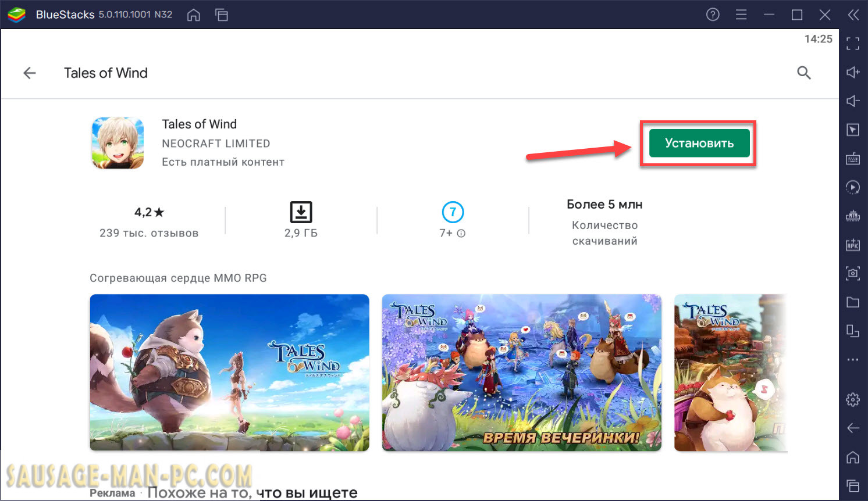The width and height of the screenshot is (868, 501).
Task: Open the third screenshot with the cat holding an apple
Action: (730, 373)
